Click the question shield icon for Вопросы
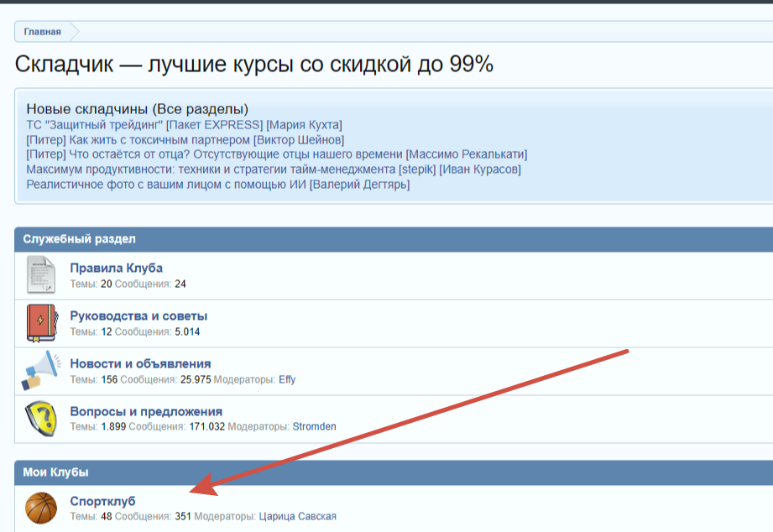773x532 pixels. click(41, 418)
